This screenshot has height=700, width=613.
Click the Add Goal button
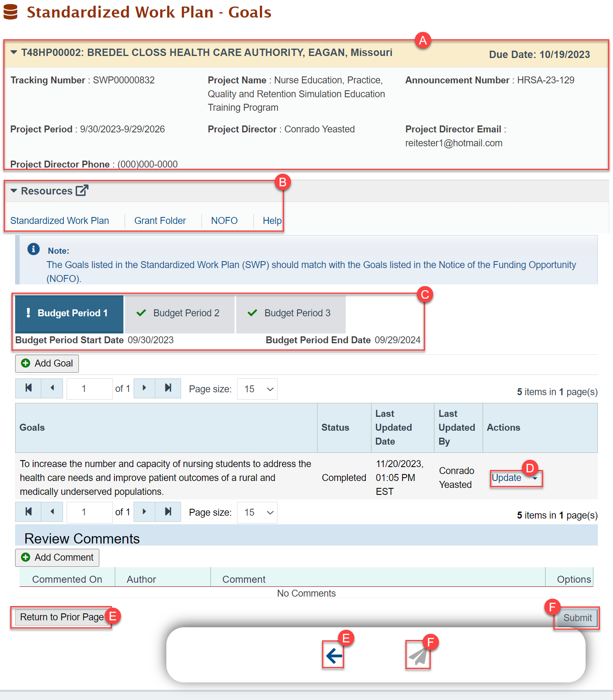point(47,363)
